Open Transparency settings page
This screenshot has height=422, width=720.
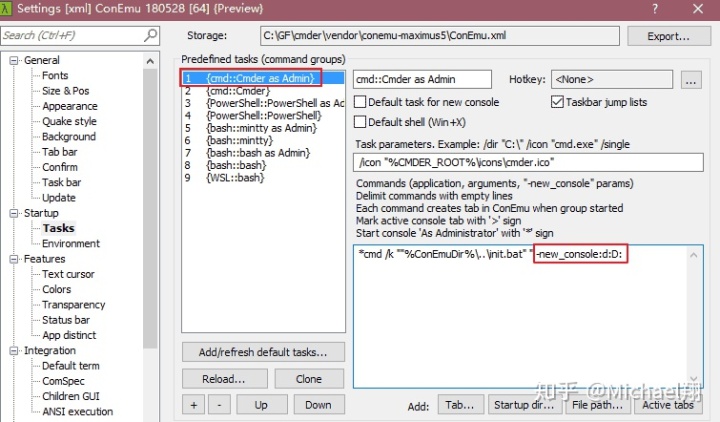(x=73, y=305)
